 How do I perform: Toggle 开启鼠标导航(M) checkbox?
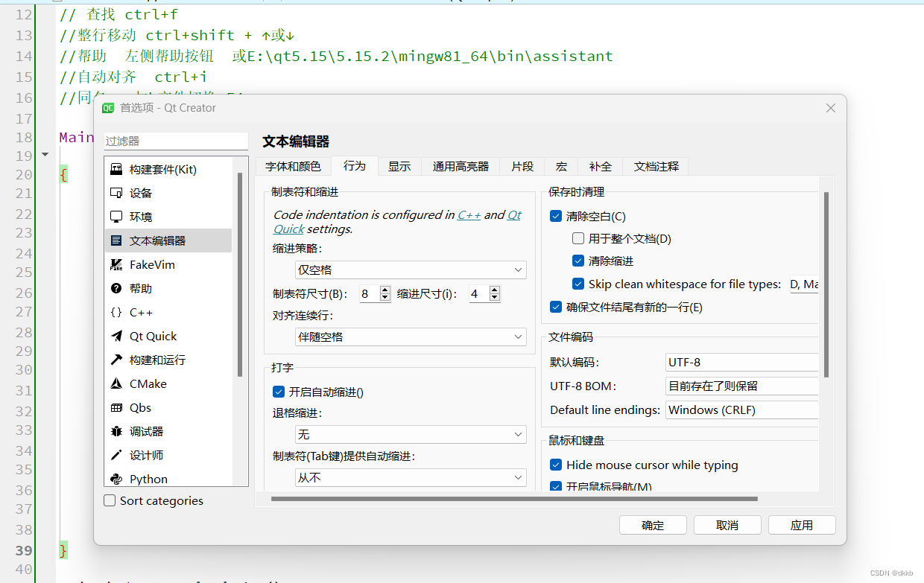(x=556, y=486)
